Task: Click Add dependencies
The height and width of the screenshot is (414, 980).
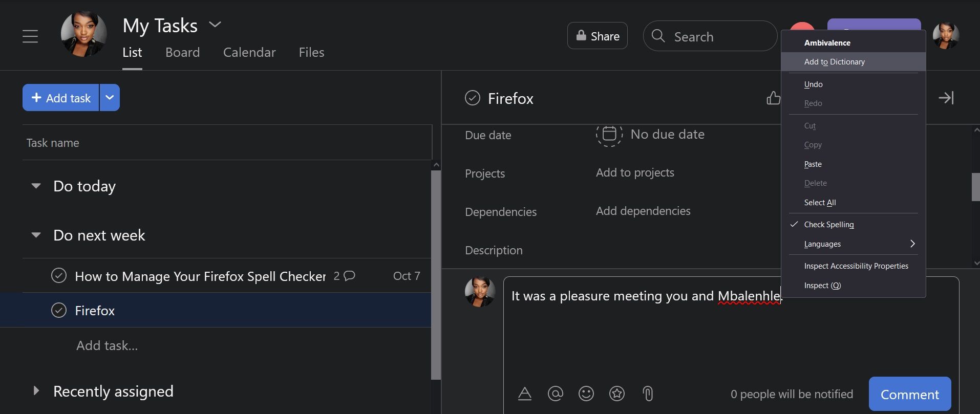Action: (x=643, y=211)
